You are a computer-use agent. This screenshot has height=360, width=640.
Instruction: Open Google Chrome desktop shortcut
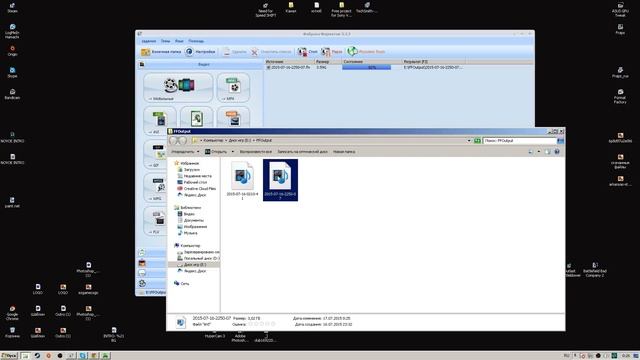click(x=12, y=313)
